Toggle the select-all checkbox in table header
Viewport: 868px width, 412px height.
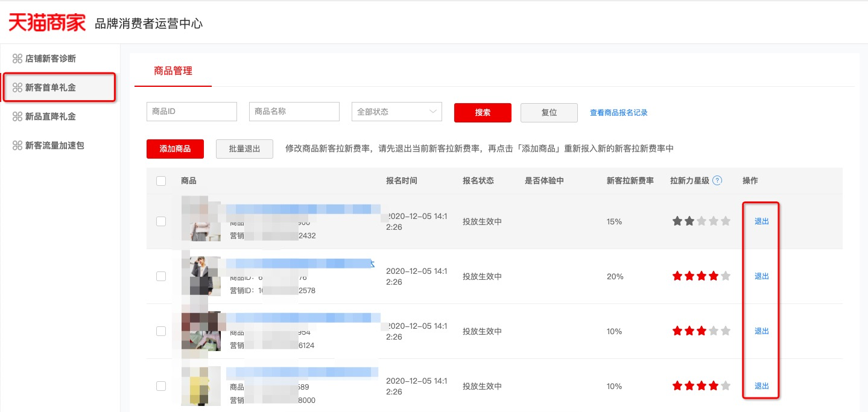tap(161, 181)
